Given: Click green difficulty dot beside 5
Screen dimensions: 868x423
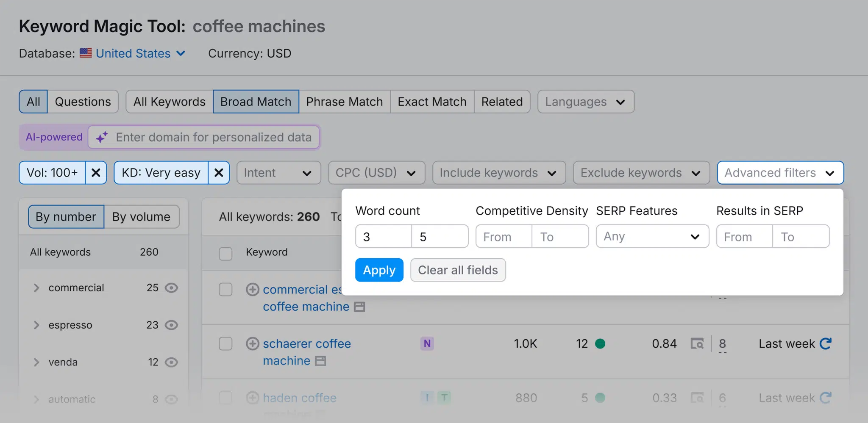Looking at the screenshot, I should [x=600, y=398].
